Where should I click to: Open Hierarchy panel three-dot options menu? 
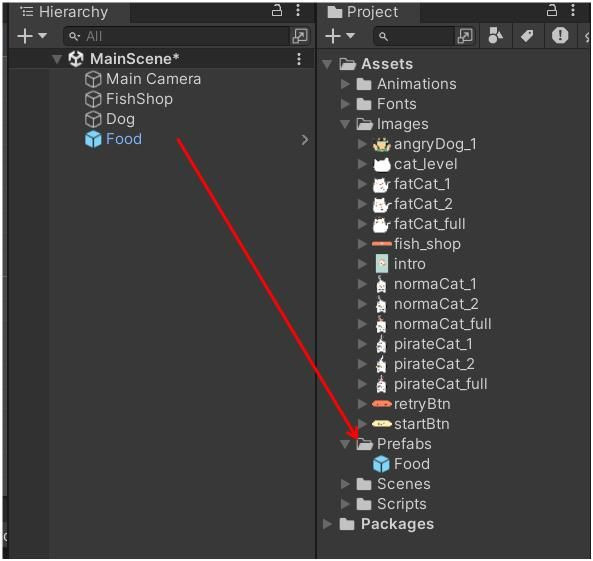pyautogui.click(x=298, y=11)
